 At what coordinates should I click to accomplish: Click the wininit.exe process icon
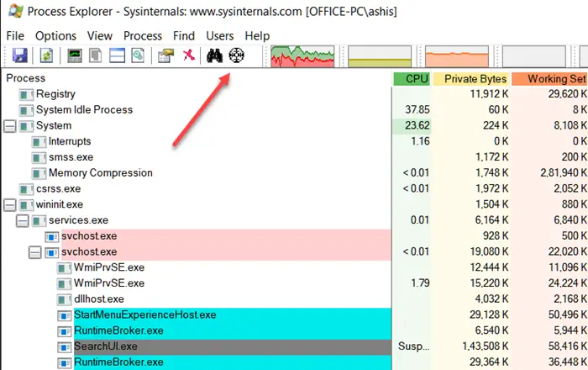(26, 205)
